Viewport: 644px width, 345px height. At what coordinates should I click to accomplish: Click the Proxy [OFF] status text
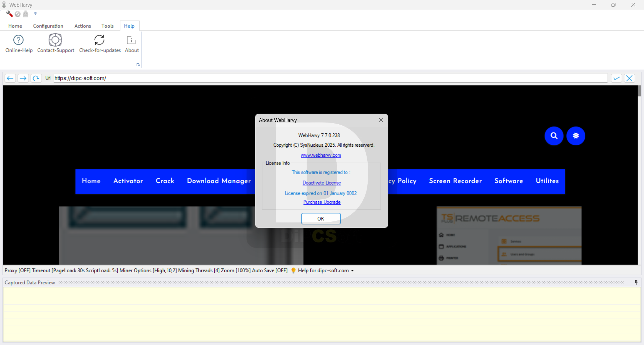(17, 271)
